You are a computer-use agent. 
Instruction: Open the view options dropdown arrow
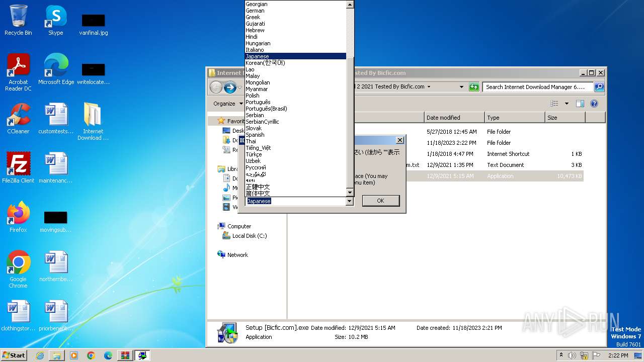(x=567, y=104)
